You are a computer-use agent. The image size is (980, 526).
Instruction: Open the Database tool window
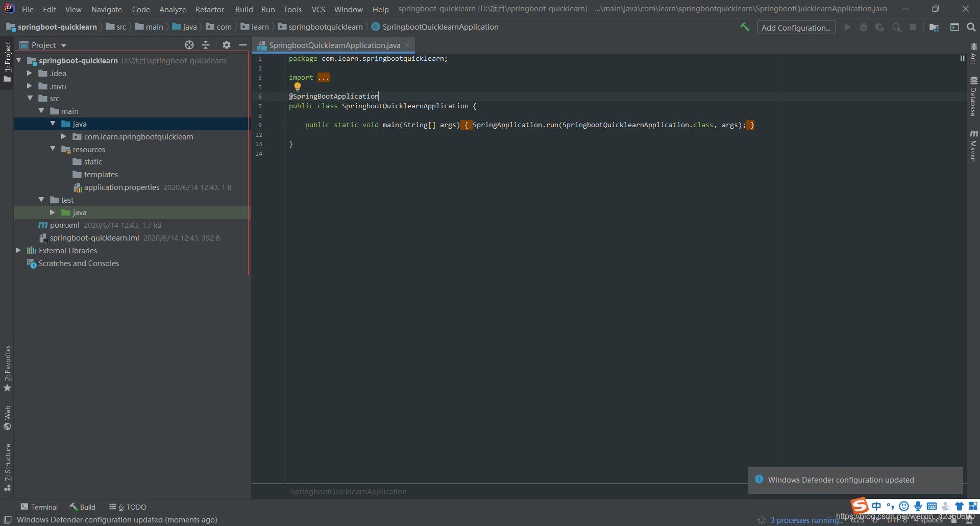pyautogui.click(x=973, y=97)
